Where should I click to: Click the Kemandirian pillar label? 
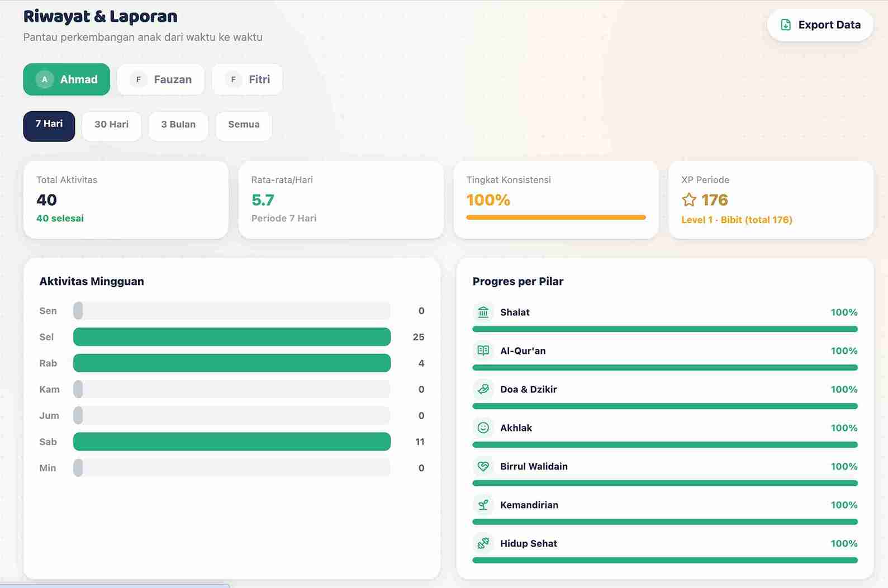tap(529, 505)
